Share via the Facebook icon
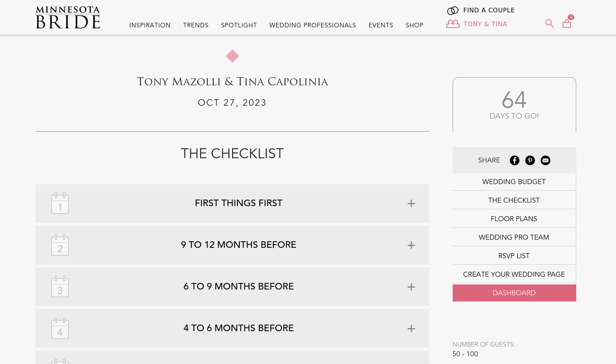The height and width of the screenshot is (364, 616). [514, 160]
